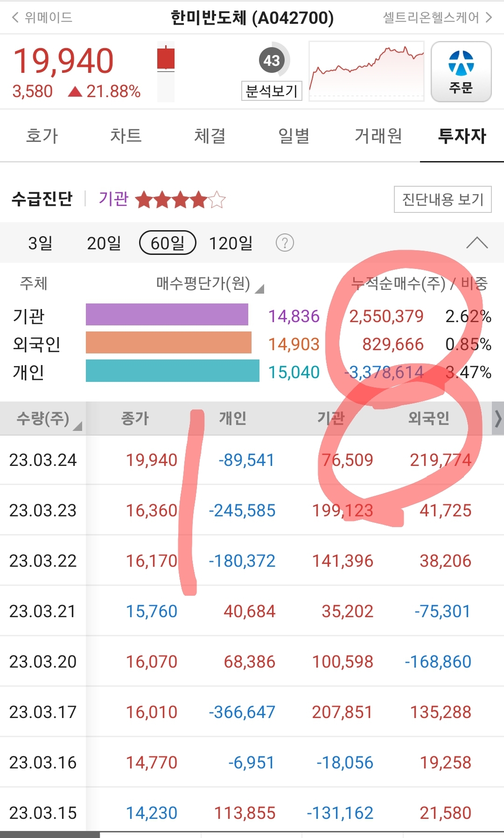The width and height of the screenshot is (504, 838).
Task: Switch to the 일별 tab
Action: tap(294, 136)
